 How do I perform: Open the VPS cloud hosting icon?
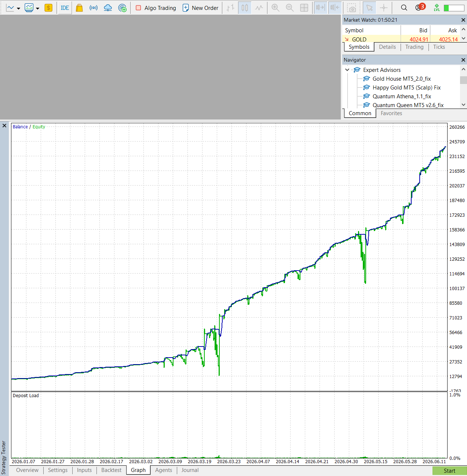[x=108, y=8]
